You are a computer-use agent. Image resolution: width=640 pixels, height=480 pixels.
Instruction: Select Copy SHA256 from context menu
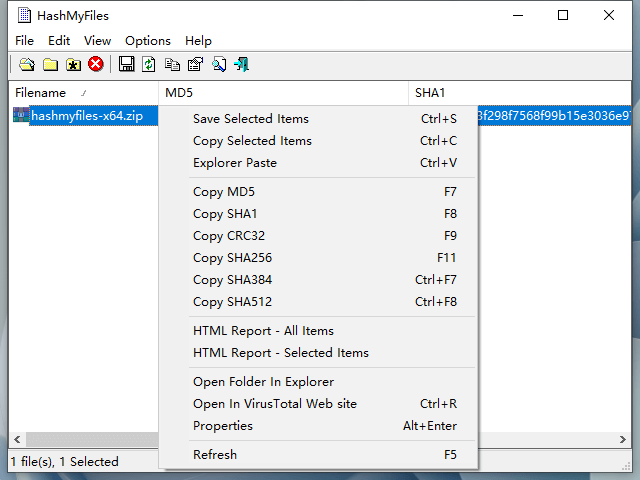click(x=318, y=258)
